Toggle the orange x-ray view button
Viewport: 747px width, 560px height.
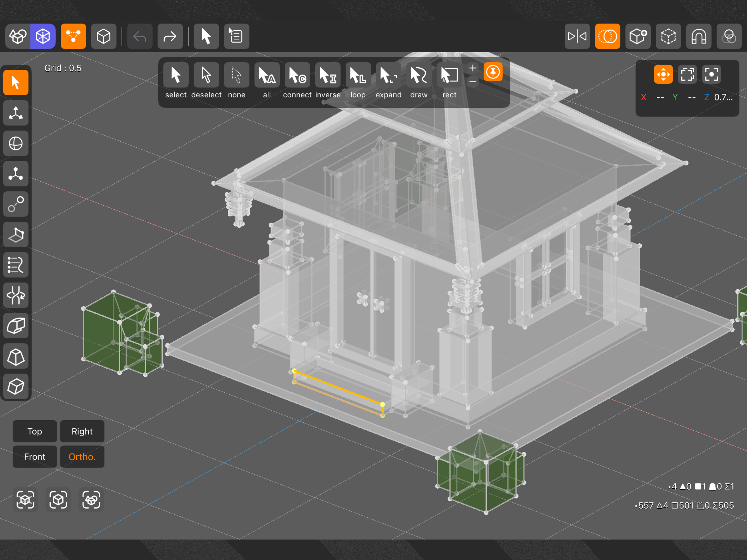[607, 36]
